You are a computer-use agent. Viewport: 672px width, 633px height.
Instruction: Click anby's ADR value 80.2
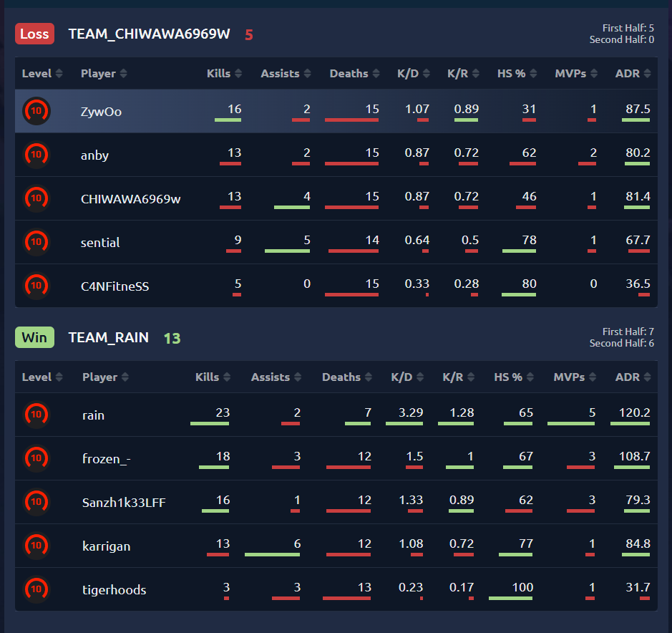click(638, 153)
